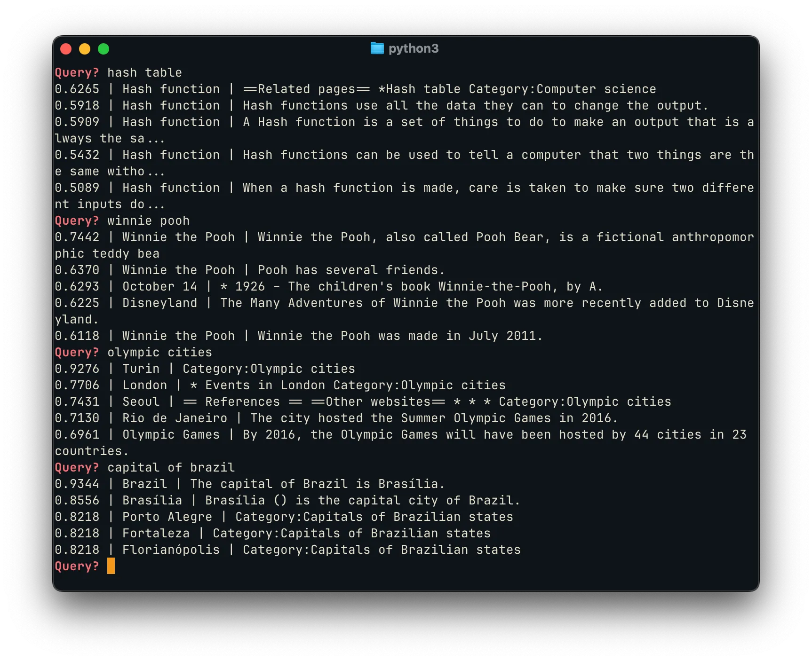Screen dimensions: 812x661
Task: Click the orange cursor at the empty Query prompt
Action: pos(111,566)
